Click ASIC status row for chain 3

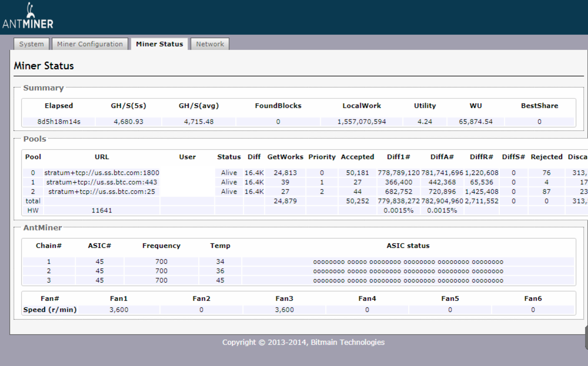click(x=408, y=281)
